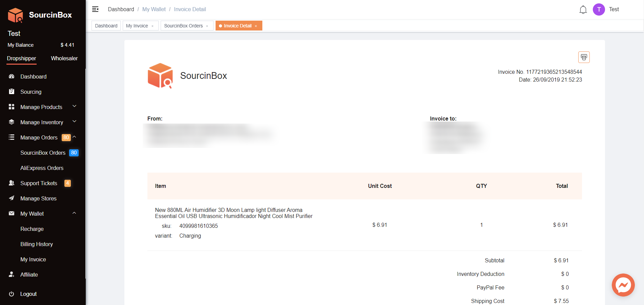Switch to Wholesaler mode

coord(64,58)
